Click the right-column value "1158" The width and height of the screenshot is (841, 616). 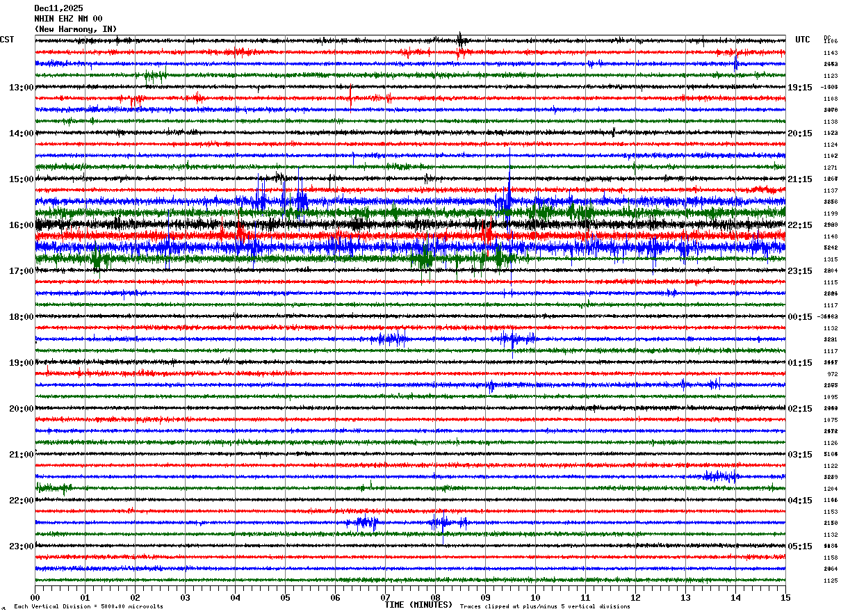coord(831,558)
